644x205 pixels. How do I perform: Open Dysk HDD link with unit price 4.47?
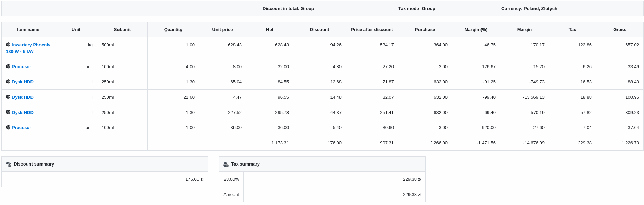click(23, 97)
